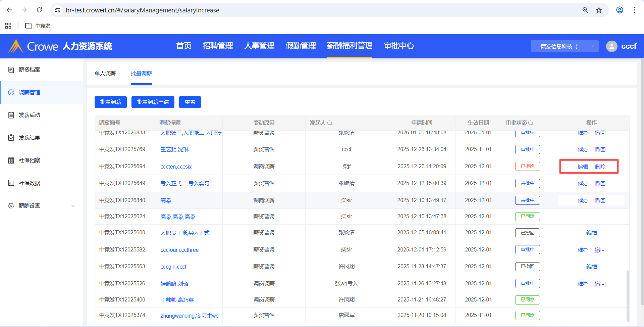Click the cccf user avatar icon
The width and height of the screenshot is (644, 327).
point(611,46)
